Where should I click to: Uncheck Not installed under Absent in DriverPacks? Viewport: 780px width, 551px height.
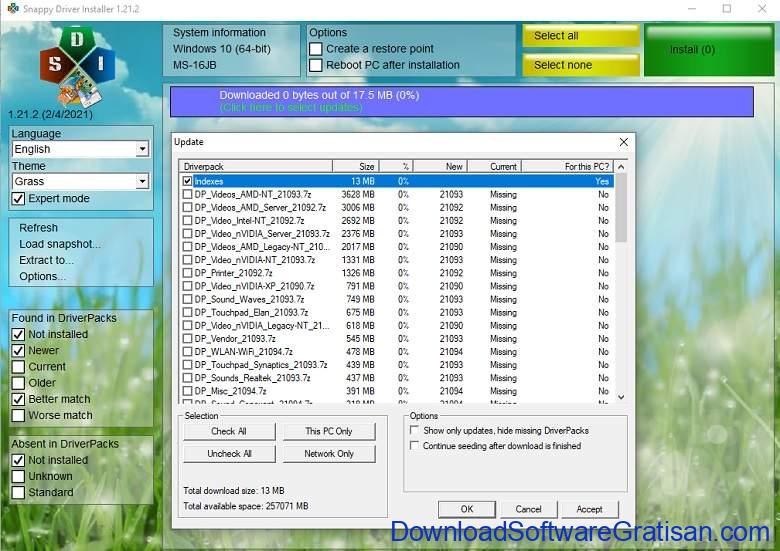pyautogui.click(x=18, y=460)
